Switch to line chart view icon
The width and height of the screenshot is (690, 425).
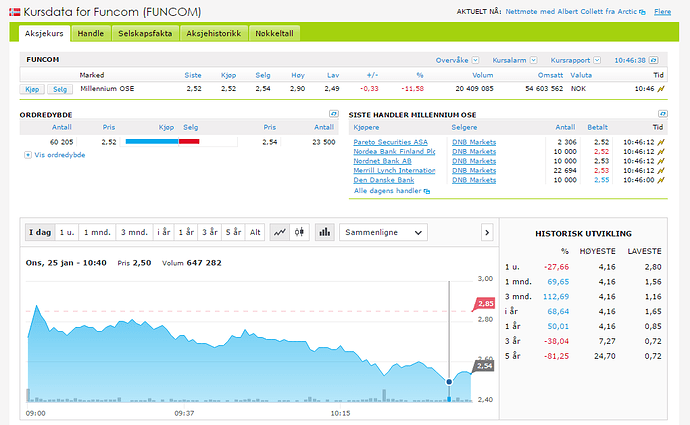280,232
